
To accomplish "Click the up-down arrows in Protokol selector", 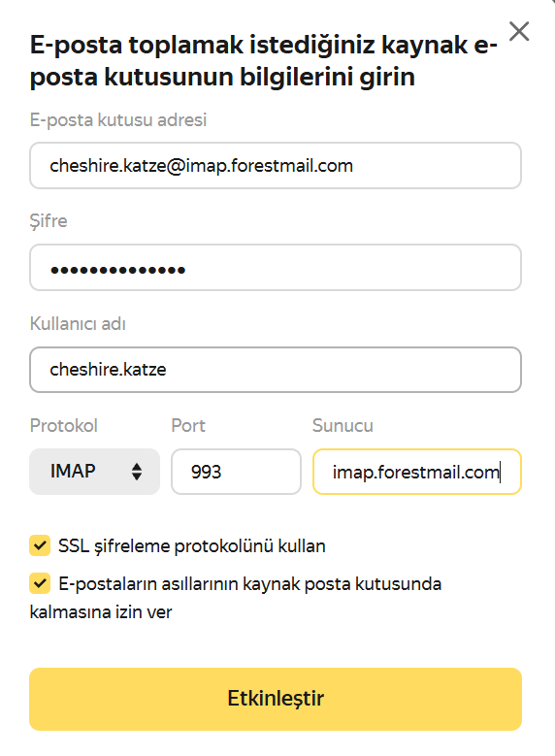I will tap(137, 472).
